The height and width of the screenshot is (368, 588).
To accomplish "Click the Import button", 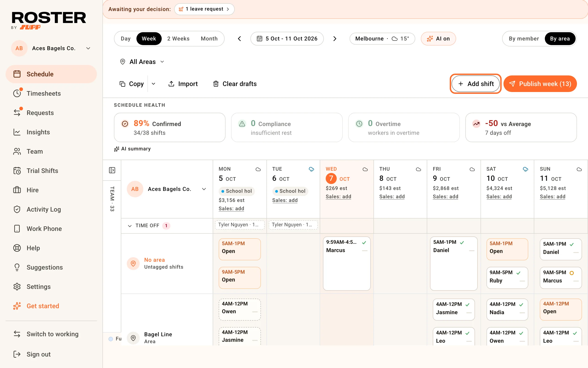I will [x=183, y=84].
